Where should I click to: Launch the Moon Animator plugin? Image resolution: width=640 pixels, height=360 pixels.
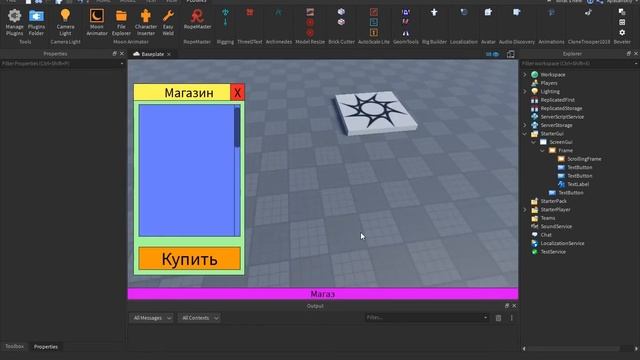coord(97,16)
